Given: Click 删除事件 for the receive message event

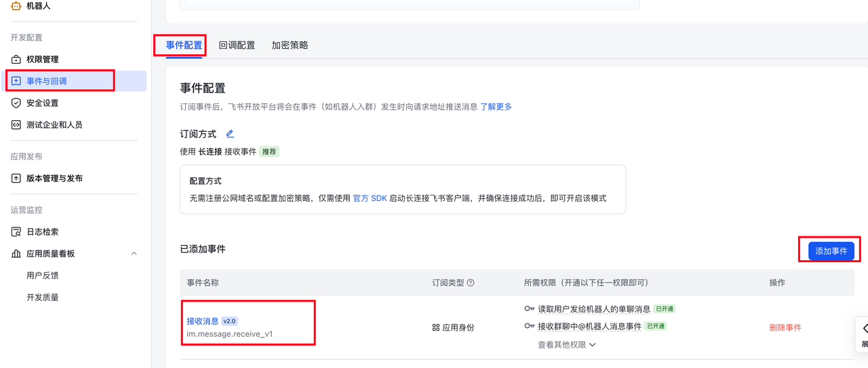Looking at the screenshot, I should [x=785, y=327].
